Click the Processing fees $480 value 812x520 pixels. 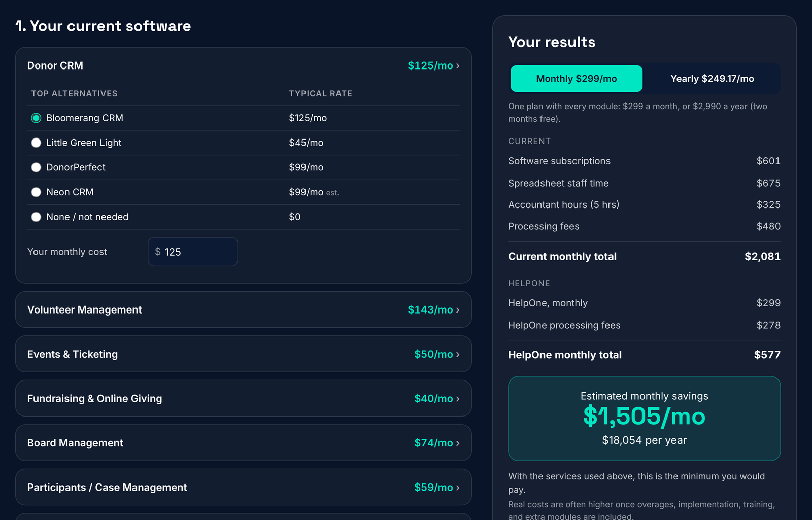click(x=768, y=227)
